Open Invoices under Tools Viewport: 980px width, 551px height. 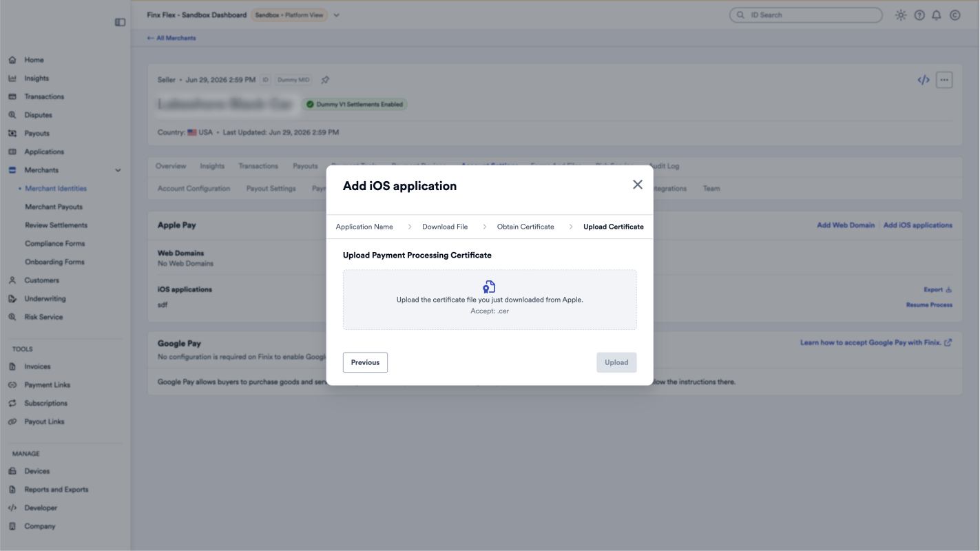pos(37,366)
